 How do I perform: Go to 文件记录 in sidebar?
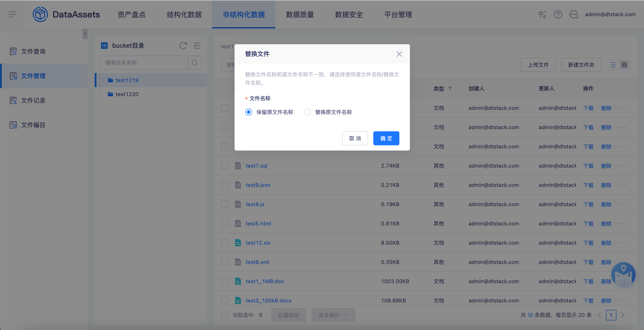pyautogui.click(x=33, y=100)
